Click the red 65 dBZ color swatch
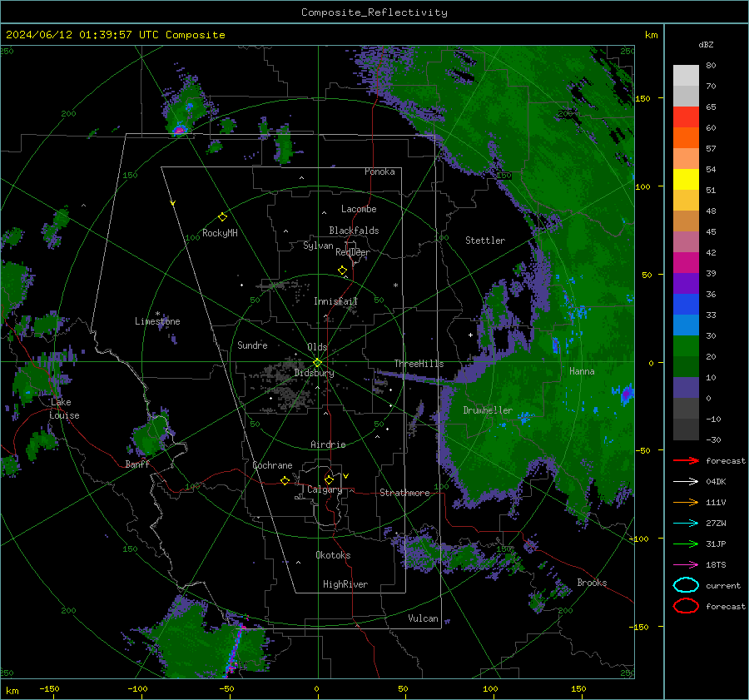The image size is (749, 700). [686, 117]
